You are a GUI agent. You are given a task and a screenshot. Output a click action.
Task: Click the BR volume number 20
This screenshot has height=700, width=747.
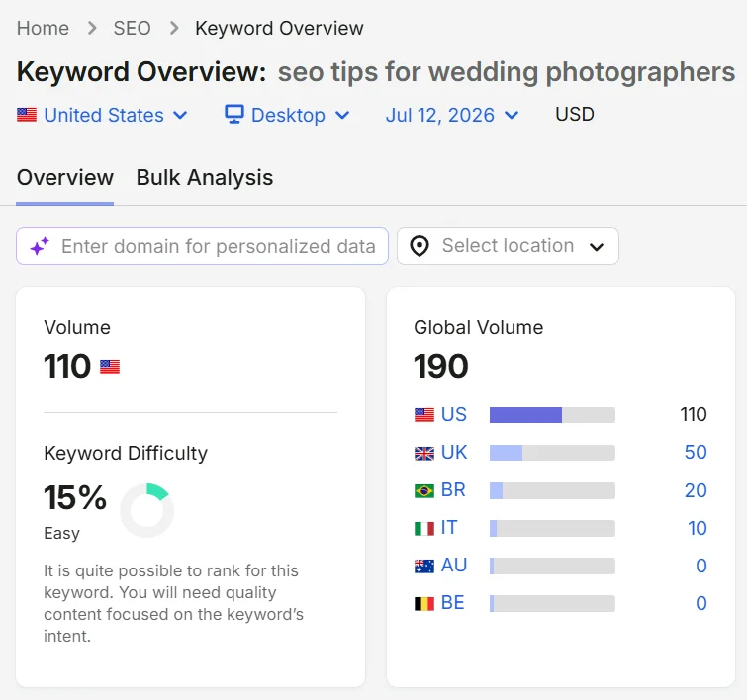point(696,490)
